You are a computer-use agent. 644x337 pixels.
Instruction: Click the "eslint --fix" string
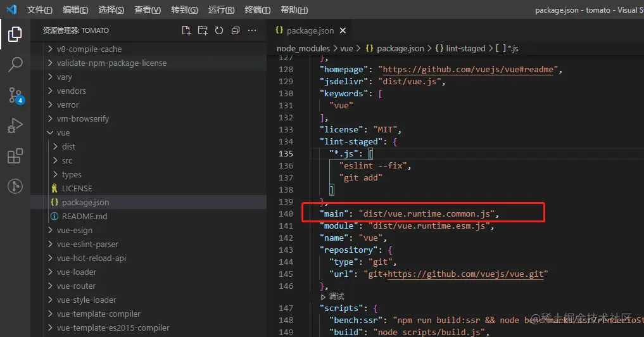(x=373, y=165)
